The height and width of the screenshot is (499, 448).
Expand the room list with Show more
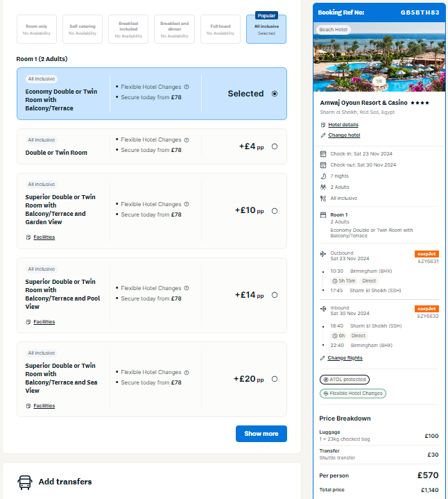pos(261,434)
